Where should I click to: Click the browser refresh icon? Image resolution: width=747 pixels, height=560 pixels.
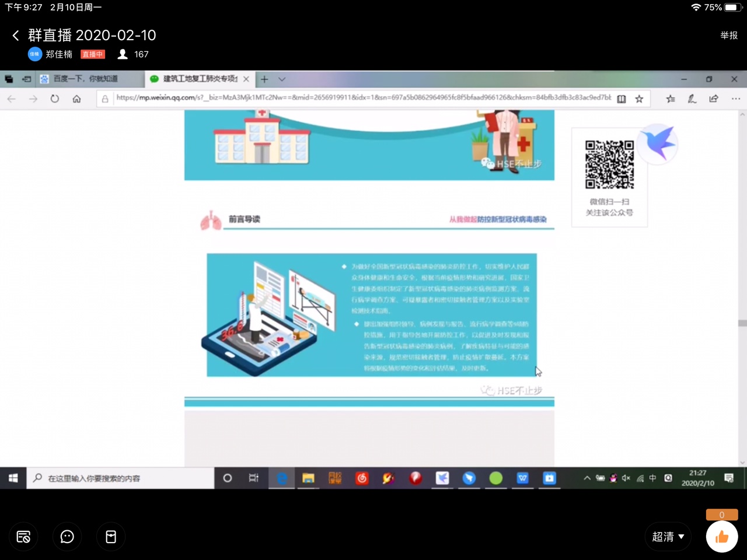[x=55, y=99]
